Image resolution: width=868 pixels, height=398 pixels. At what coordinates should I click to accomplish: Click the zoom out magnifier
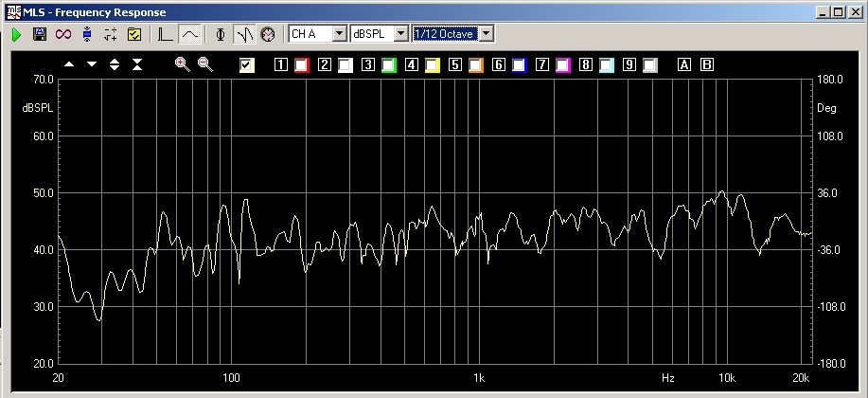point(204,64)
